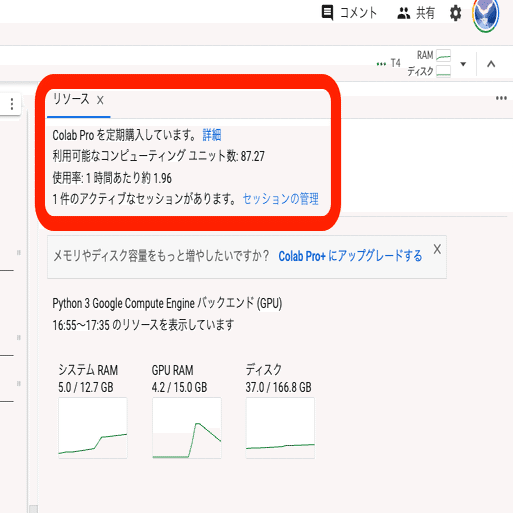The width and height of the screenshot is (513, 513).
Task: Click the メモリやディスク容量をもっと増やしたいですか banner text
Action: [x=161, y=256]
